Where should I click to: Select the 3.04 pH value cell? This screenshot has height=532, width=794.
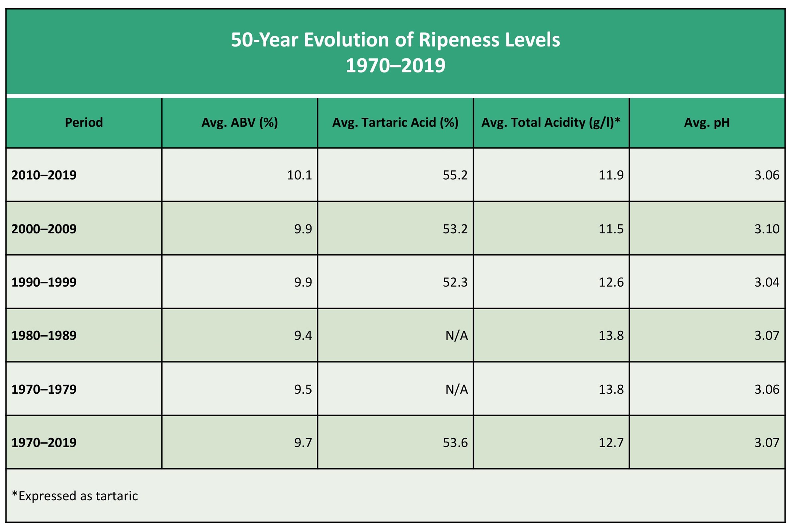point(766,282)
